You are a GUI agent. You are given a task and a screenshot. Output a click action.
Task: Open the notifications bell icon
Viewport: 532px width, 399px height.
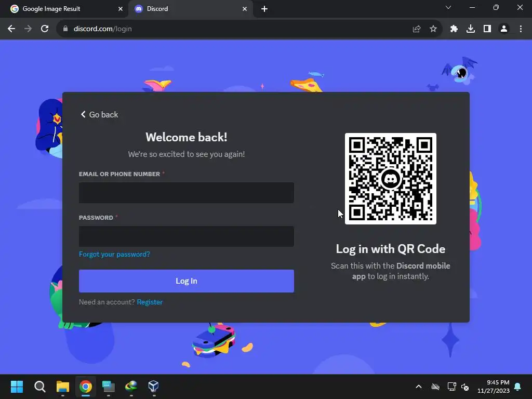(518, 387)
